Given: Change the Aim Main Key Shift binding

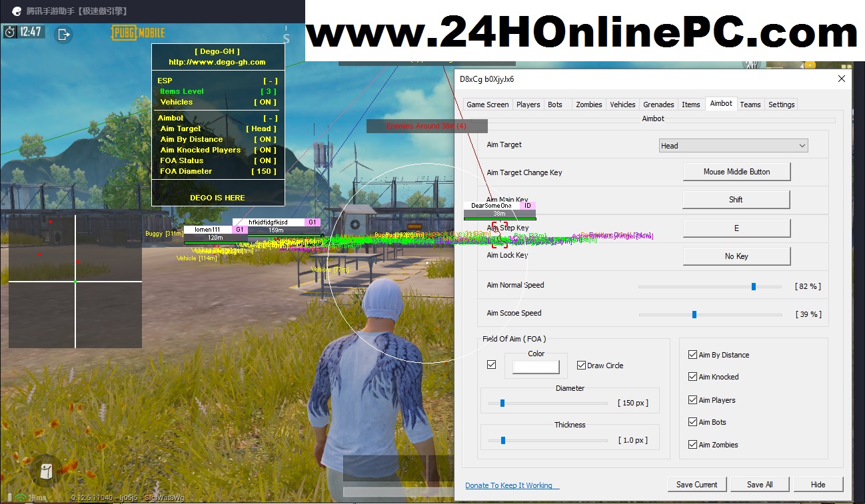Looking at the screenshot, I should point(736,200).
